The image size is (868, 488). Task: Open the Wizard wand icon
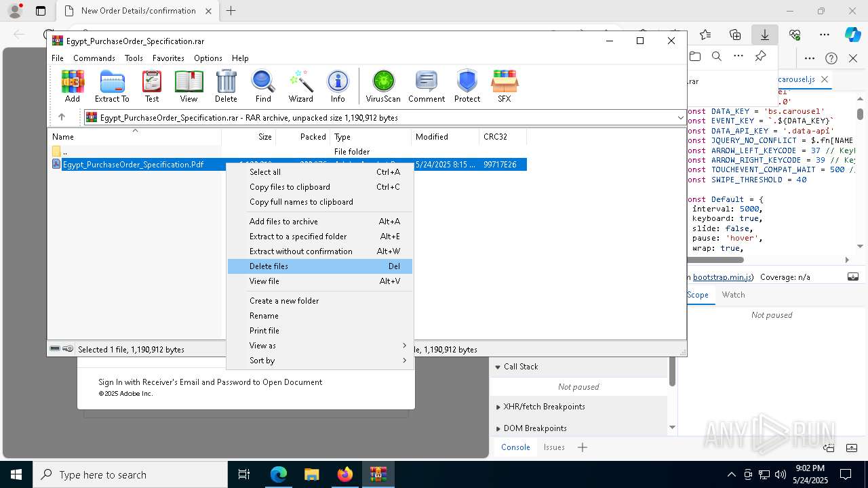point(300,86)
